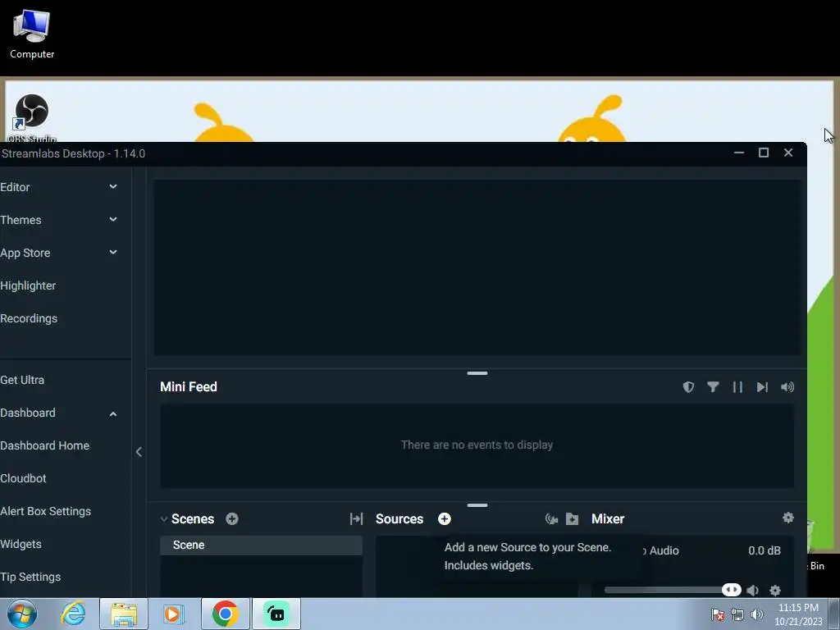Open the App Store section
The width and height of the screenshot is (840, 630).
(x=25, y=253)
